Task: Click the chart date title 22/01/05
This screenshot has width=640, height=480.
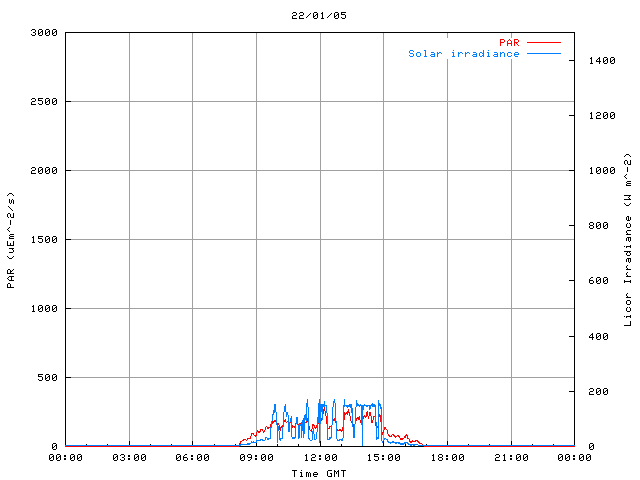Action: click(319, 16)
